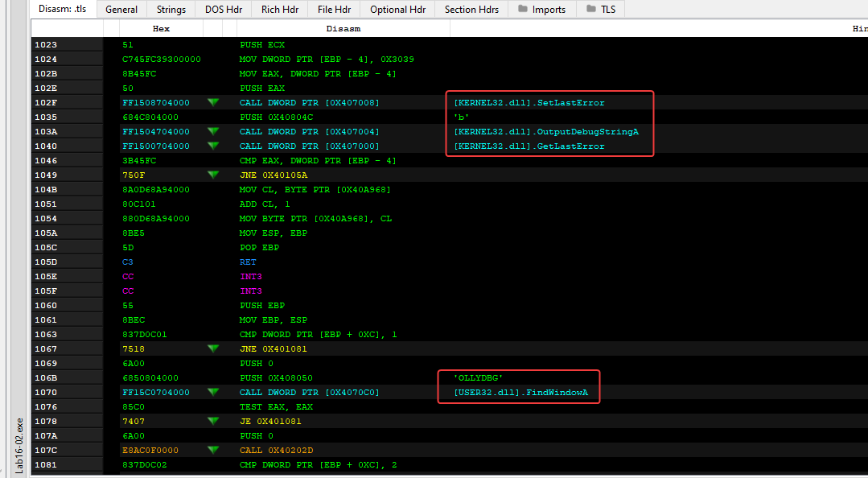Follow the call arrow at address 107C

coord(213,451)
